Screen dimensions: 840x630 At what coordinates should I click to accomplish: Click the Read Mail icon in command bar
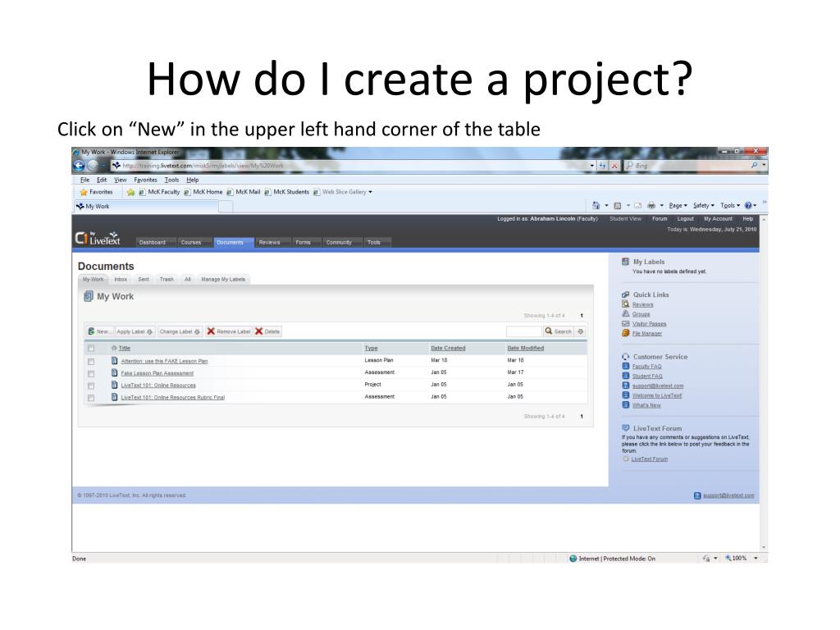coord(637,205)
